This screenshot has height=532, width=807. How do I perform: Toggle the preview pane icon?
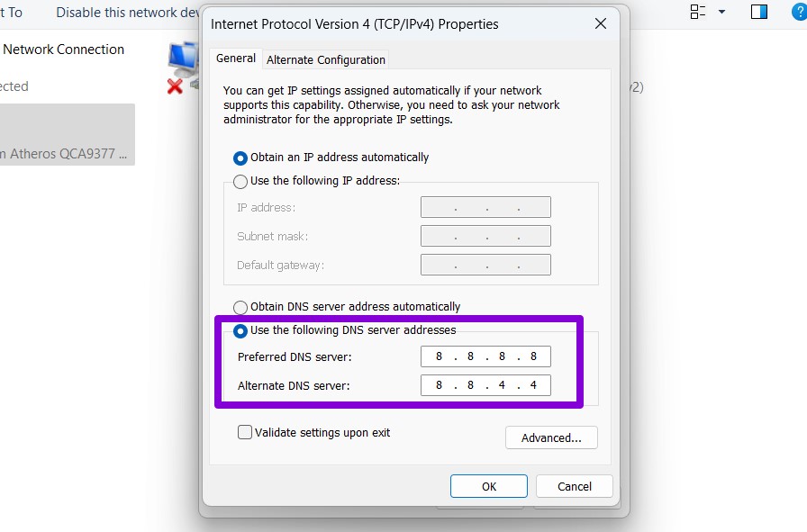758,13
